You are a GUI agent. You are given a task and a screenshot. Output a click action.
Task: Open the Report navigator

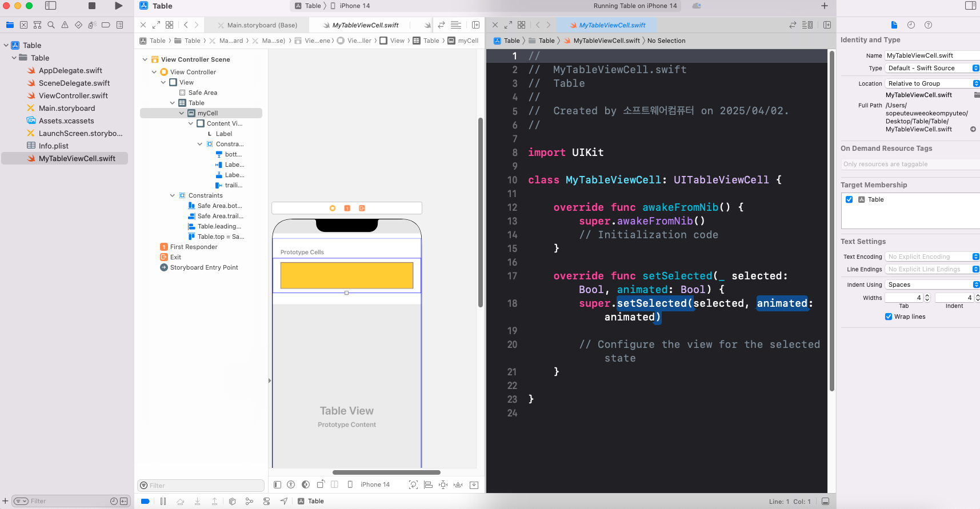[x=119, y=25]
